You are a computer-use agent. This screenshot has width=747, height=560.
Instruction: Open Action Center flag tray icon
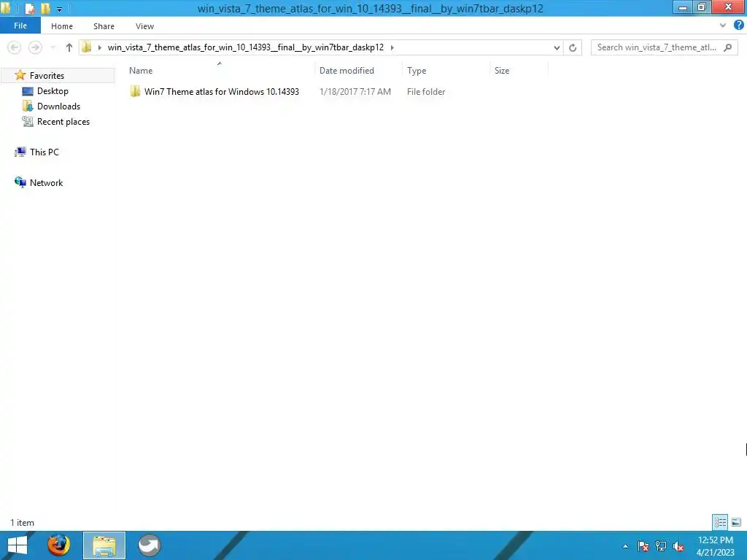click(x=643, y=546)
